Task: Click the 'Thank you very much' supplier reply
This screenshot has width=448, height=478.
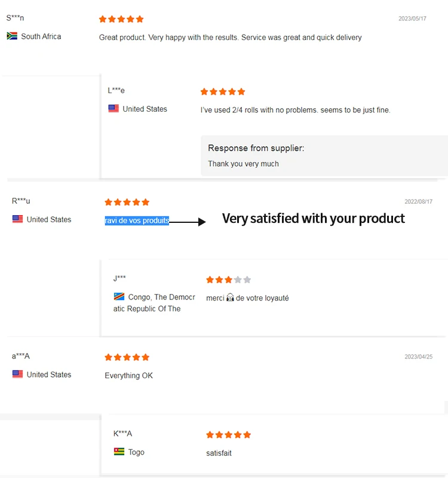Action: coord(243,164)
